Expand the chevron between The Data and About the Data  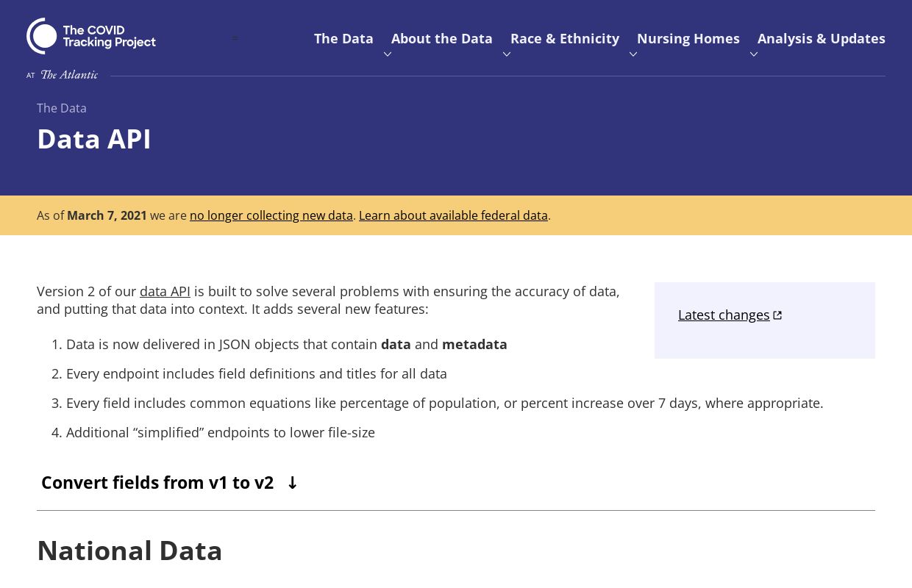tap(388, 54)
